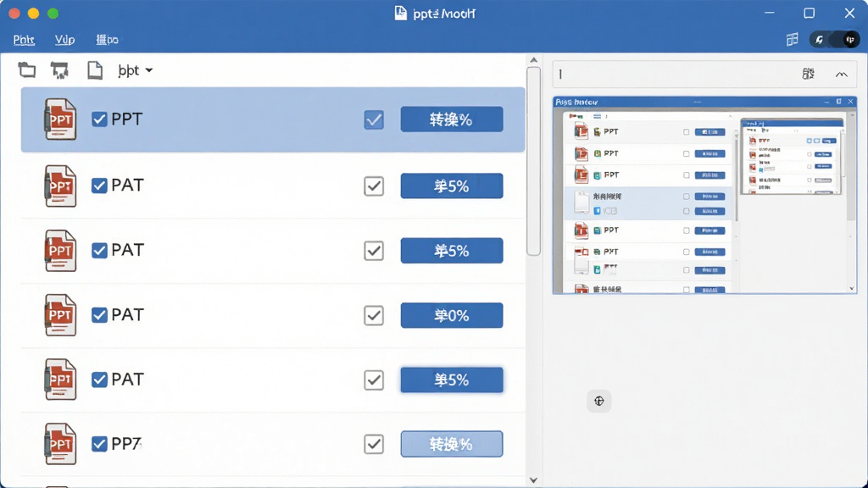Screen dimensions: 868x488
Task: Open the Vup menu
Action: point(64,40)
